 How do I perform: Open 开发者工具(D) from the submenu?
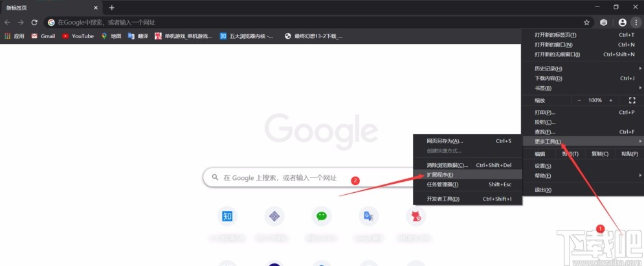468,199
